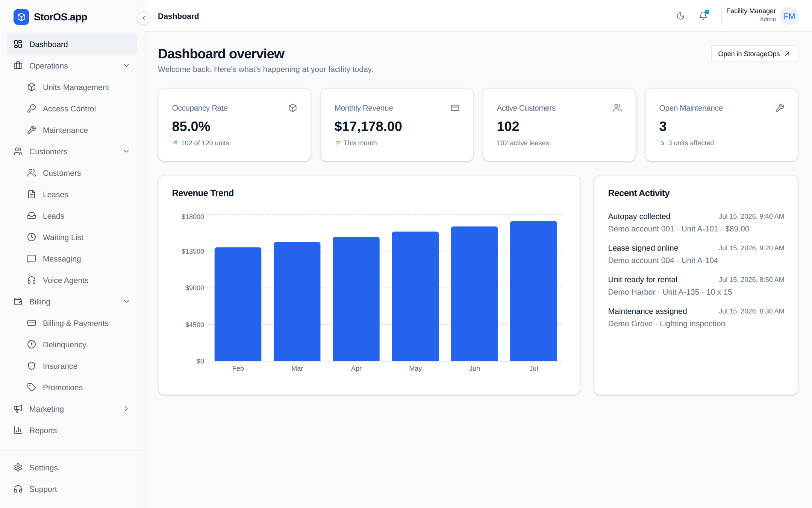Open the notifications bell
812x508 pixels.
pos(703,16)
